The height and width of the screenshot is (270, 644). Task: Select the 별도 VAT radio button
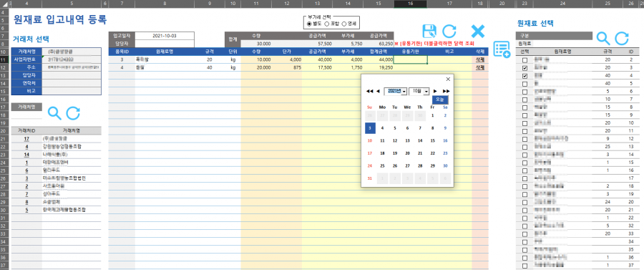pyautogui.click(x=309, y=24)
